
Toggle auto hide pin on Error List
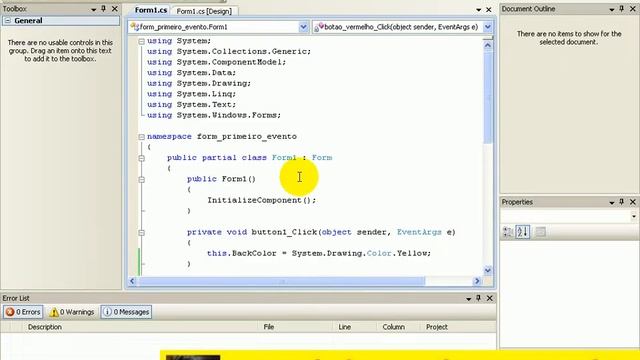point(478,298)
